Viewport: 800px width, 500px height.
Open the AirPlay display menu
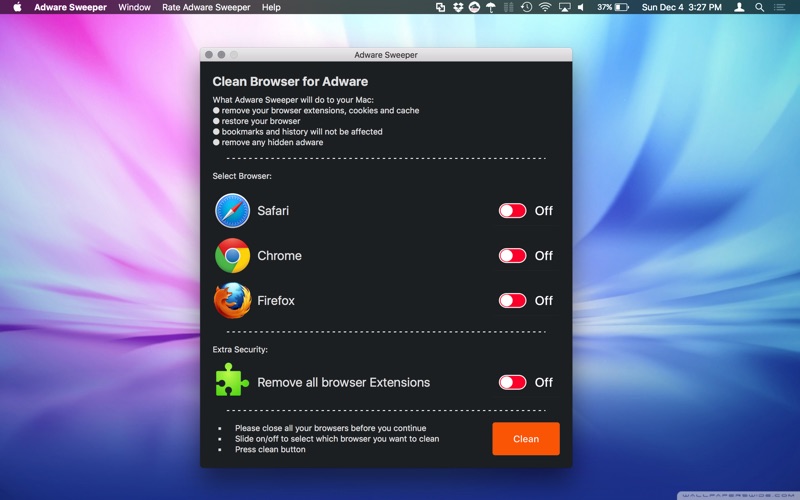point(564,7)
